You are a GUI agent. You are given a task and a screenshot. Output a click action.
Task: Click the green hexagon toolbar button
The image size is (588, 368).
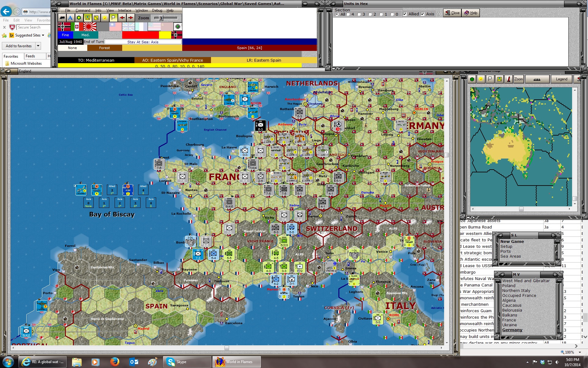click(x=79, y=18)
